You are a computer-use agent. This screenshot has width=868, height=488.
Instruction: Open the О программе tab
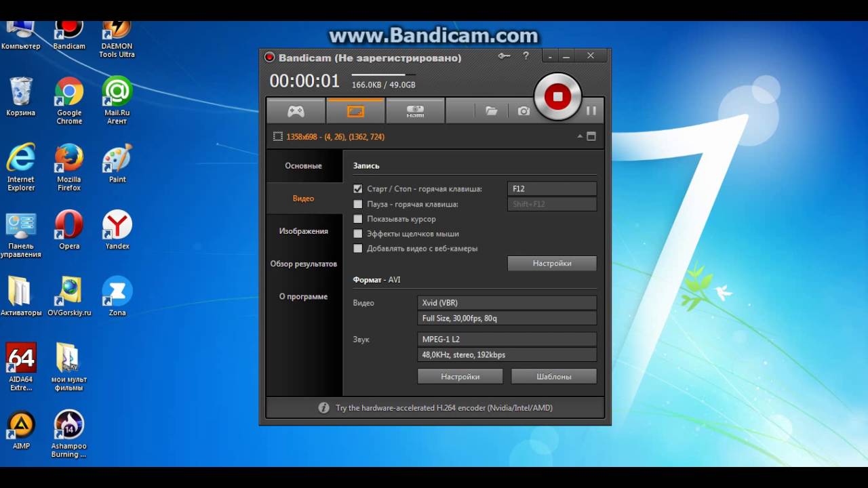tap(304, 296)
